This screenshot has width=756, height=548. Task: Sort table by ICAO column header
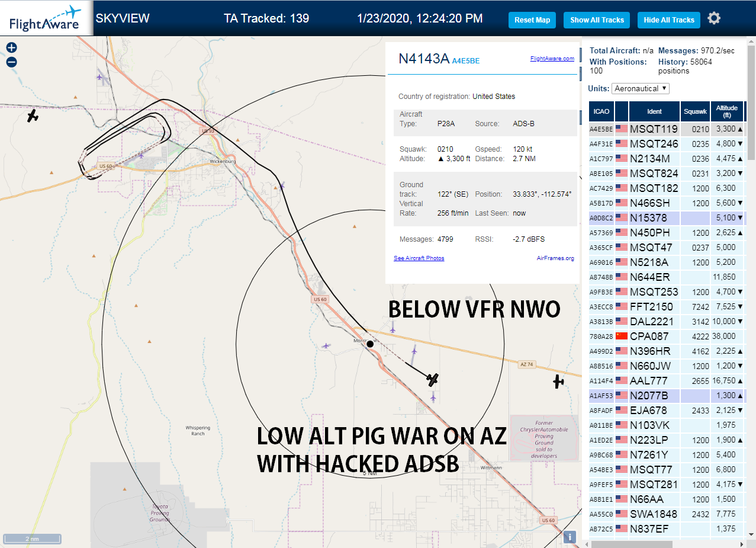click(601, 111)
